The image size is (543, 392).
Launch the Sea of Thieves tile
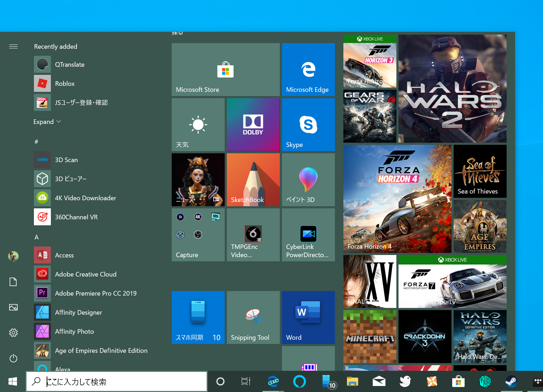pyautogui.click(x=480, y=171)
